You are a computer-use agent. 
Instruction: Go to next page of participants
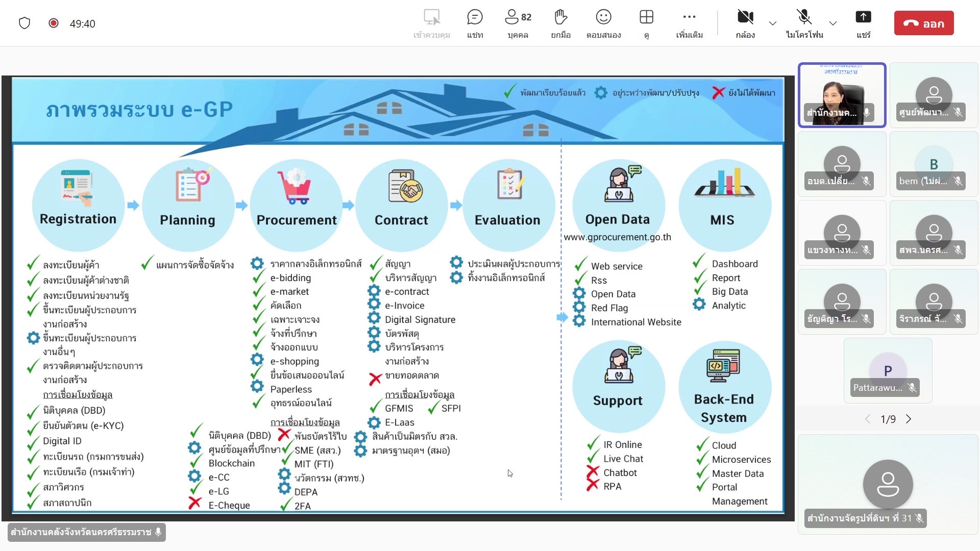point(909,419)
